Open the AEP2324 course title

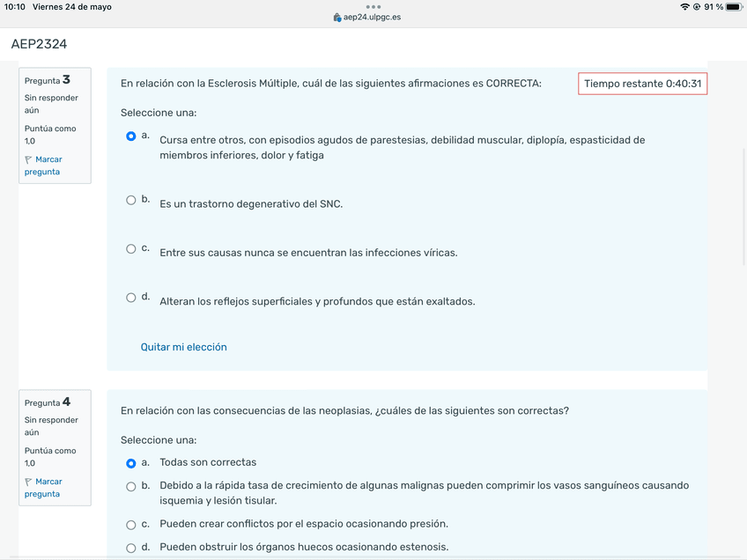(39, 44)
